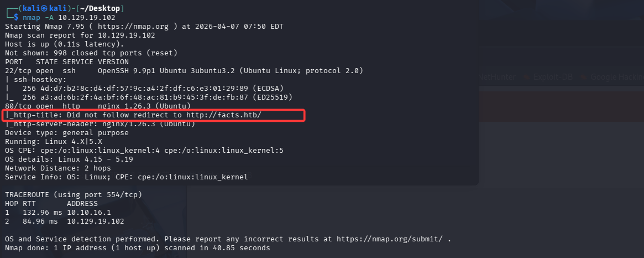
Task: Click the kali㉿kali username in prompt
Action: point(45,9)
